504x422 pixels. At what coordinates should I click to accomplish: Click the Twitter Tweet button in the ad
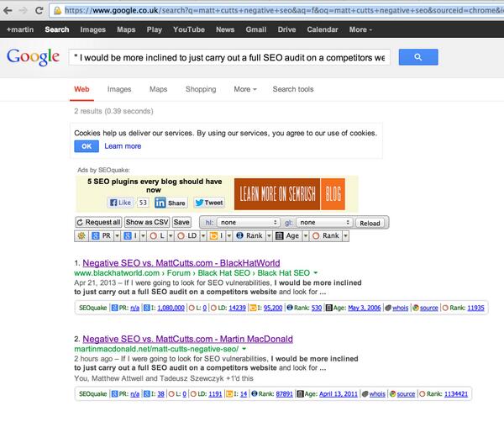tap(209, 203)
